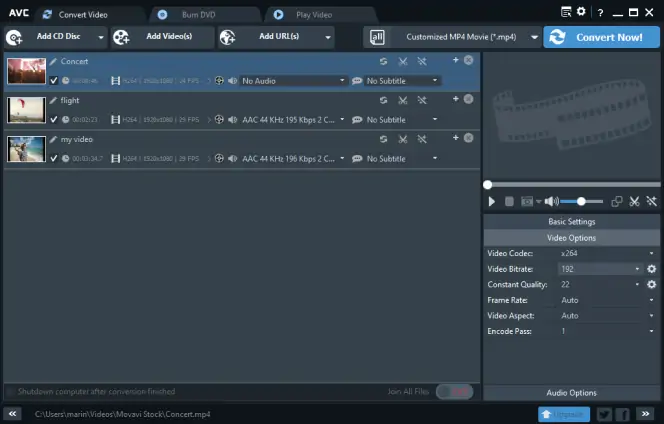Share on Twitter icon in the status bar
Viewport: 664px width, 424px height.
coord(604,414)
